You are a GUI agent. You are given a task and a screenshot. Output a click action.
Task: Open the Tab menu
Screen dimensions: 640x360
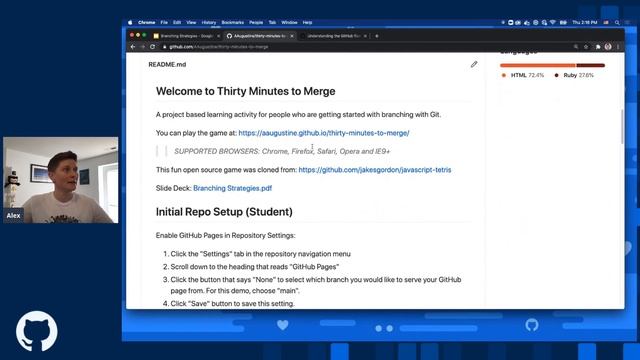272,22
